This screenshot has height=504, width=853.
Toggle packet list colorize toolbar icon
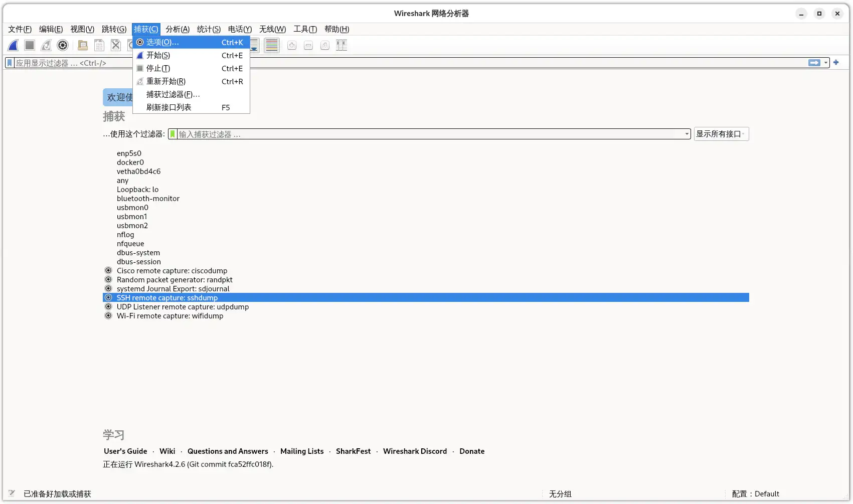point(272,46)
